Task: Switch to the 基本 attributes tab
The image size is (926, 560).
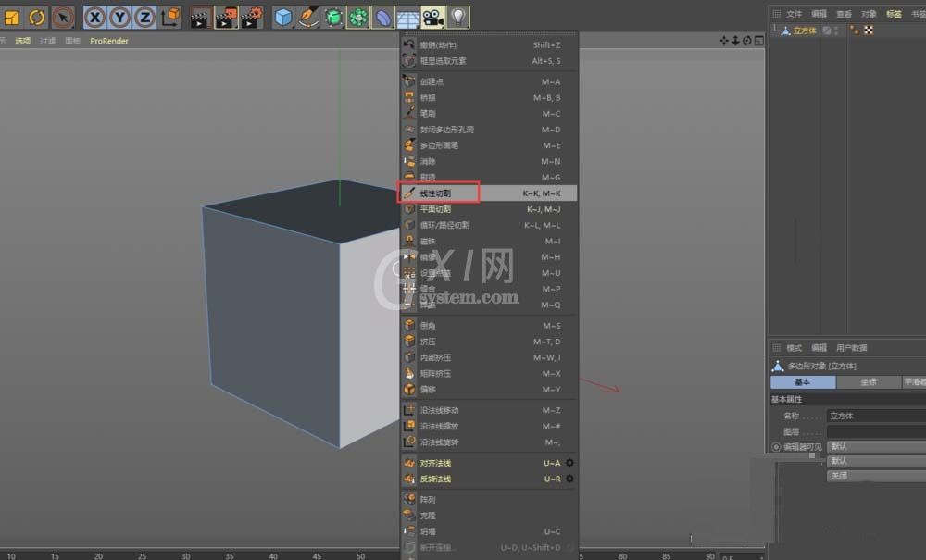Action: pos(803,381)
